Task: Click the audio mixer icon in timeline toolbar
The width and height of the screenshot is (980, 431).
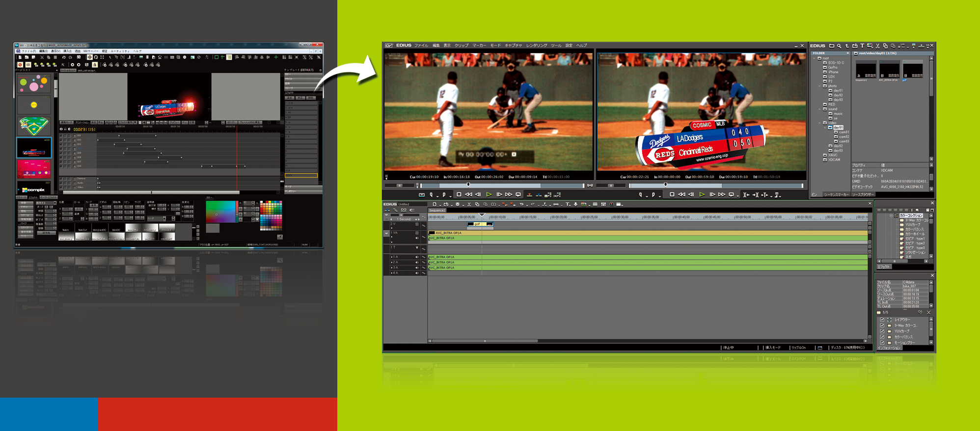Action: [x=603, y=204]
